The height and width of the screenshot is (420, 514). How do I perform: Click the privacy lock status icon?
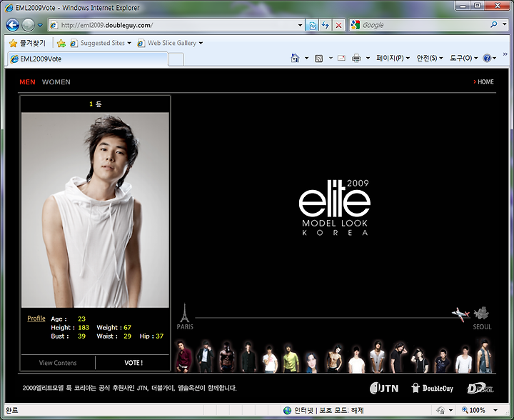440,410
